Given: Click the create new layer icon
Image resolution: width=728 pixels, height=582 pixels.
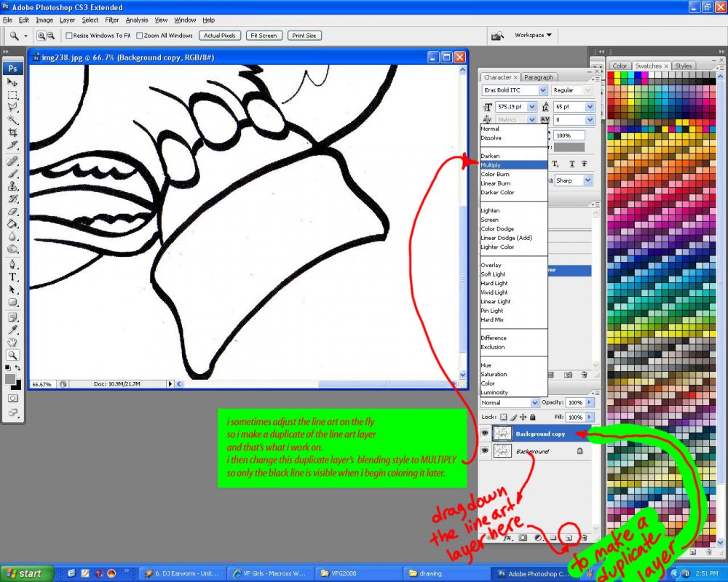Looking at the screenshot, I should tap(569, 538).
